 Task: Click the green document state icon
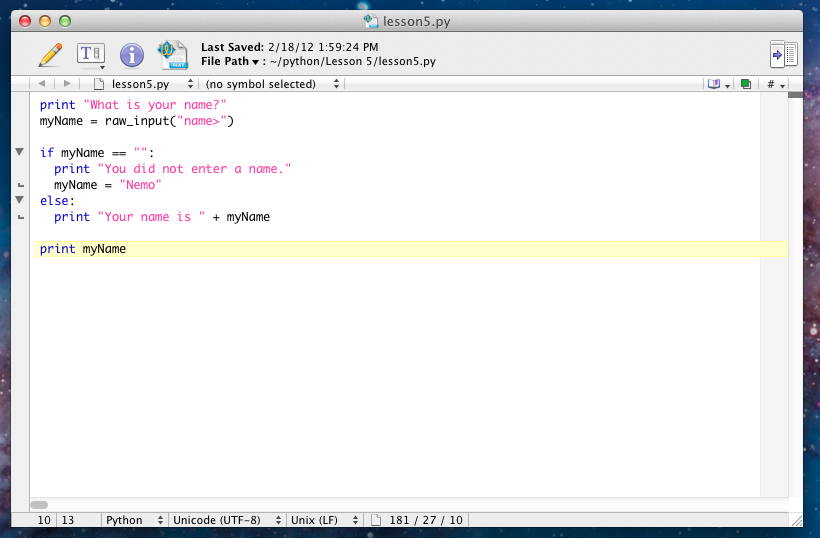[746, 84]
